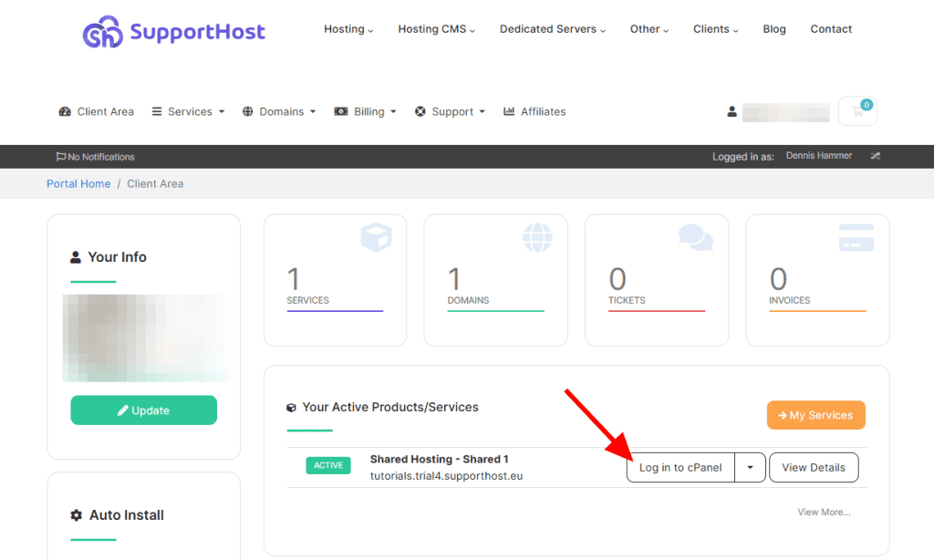
Task: Click the green Update button
Action: [144, 410]
